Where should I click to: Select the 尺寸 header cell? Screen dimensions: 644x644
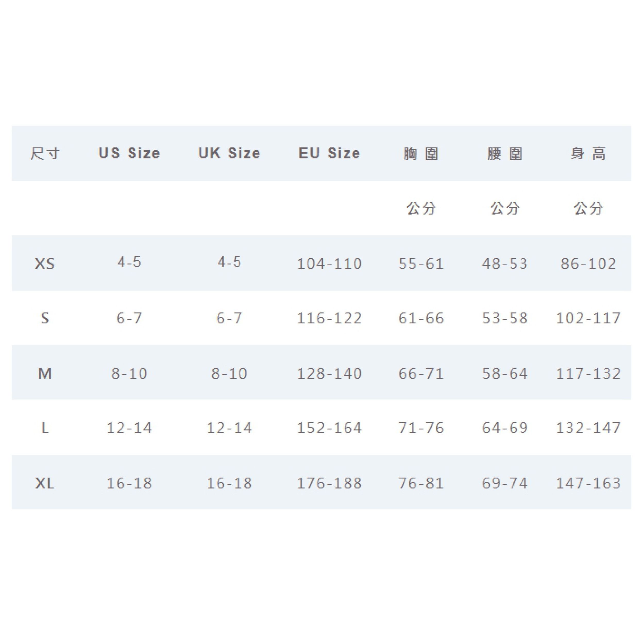pyautogui.click(x=45, y=154)
